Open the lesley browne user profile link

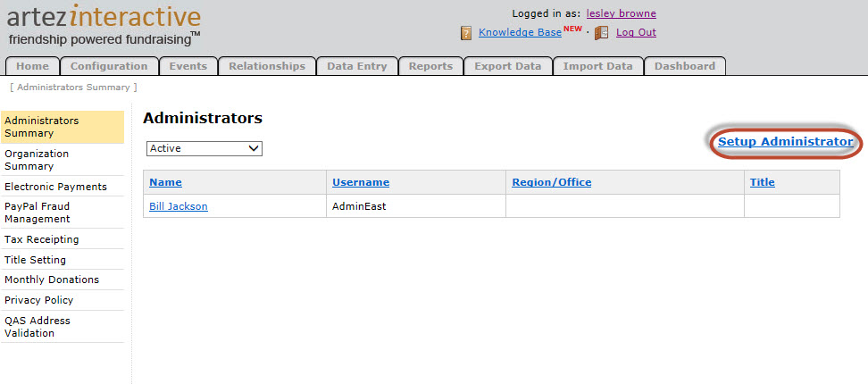[x=621, y=13]
